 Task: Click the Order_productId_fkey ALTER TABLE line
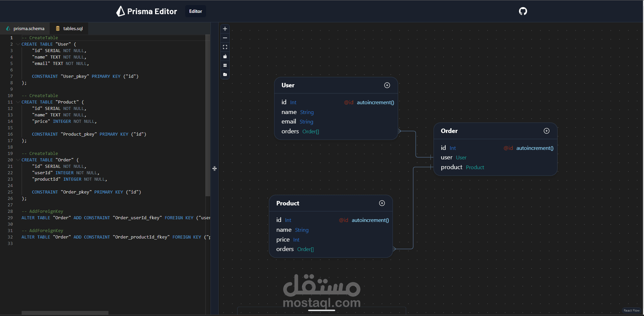(116, 237)
